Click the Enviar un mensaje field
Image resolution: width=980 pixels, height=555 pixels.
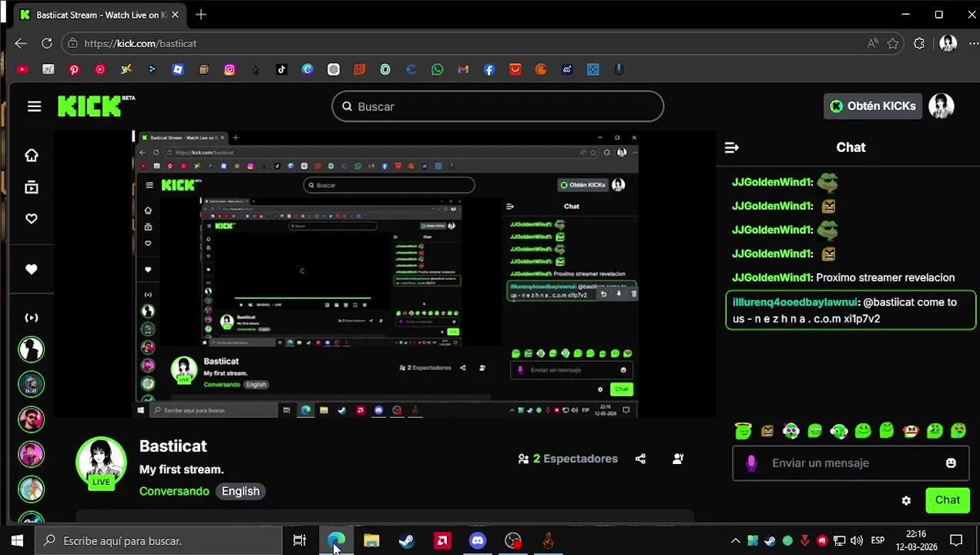(x=851, y=463)
